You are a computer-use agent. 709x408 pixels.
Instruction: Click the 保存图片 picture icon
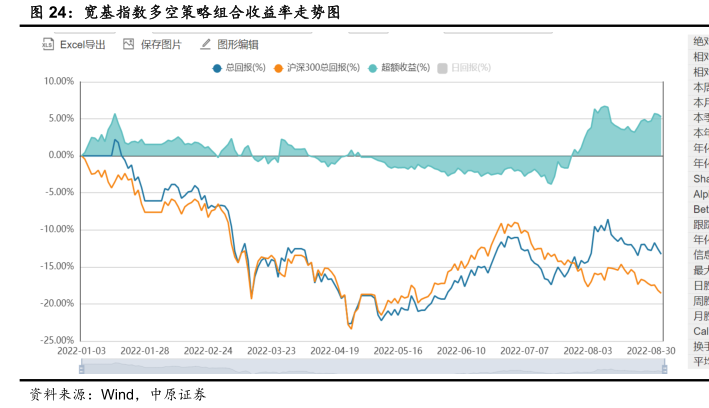pos(128,45)
